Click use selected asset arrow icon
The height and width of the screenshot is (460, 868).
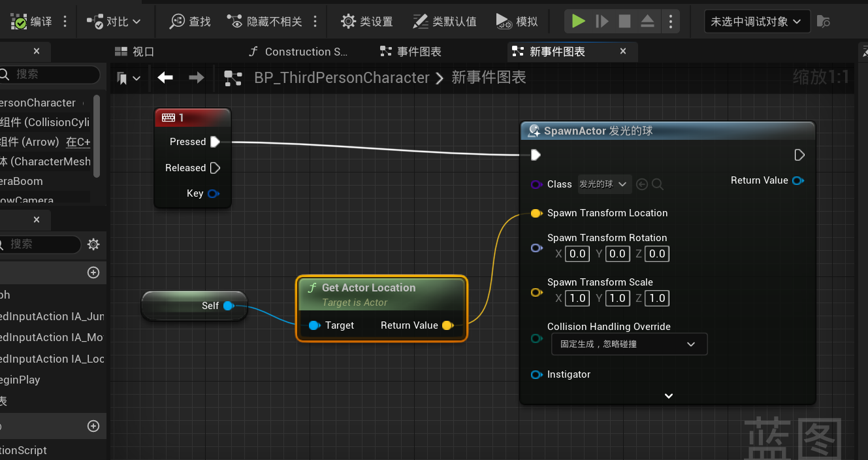click(x=642, y=185)
